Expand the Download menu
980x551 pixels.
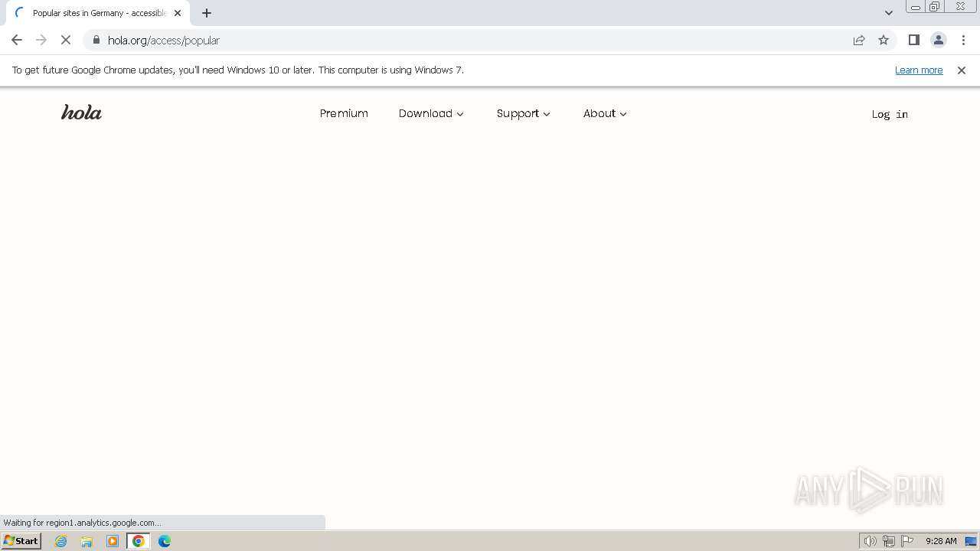(x=431, y=113)
